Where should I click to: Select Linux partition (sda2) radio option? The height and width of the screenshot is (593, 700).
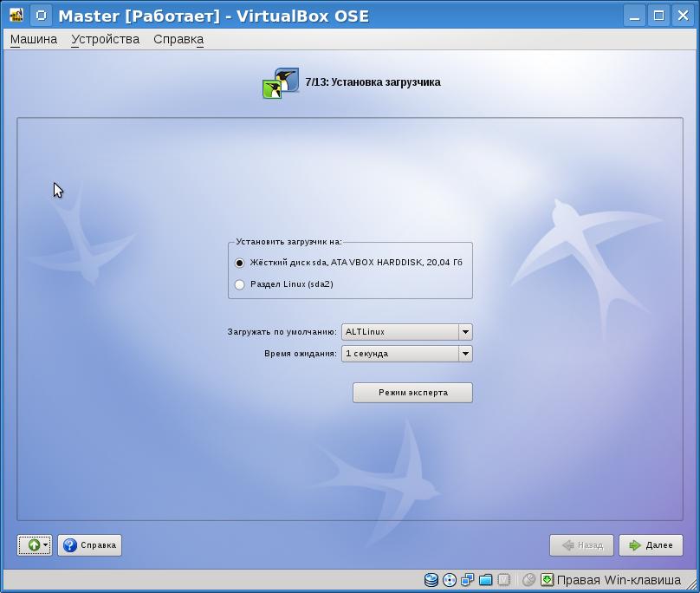coord(240,284)
